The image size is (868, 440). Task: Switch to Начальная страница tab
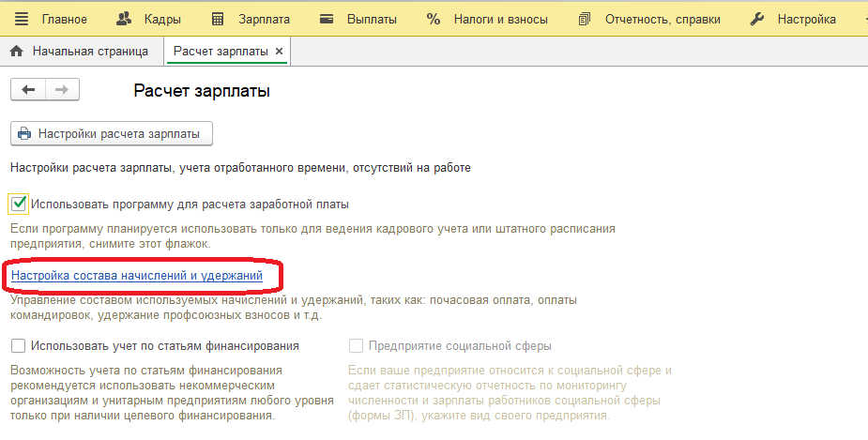coord(91,51)
